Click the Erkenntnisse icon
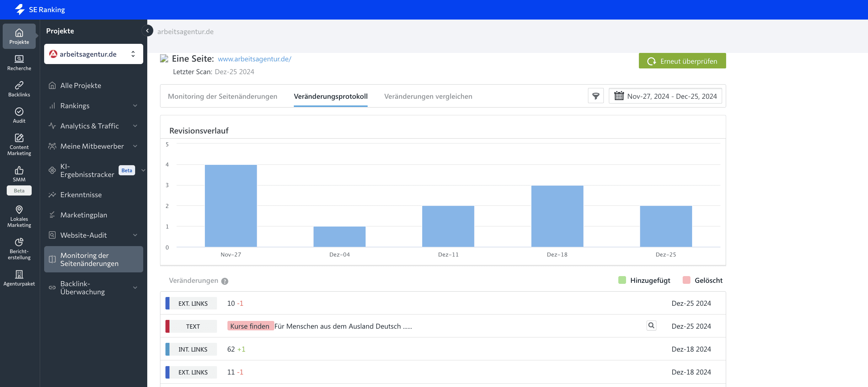The width and height of the screenshot is (868, 387). tap(52, 195)
